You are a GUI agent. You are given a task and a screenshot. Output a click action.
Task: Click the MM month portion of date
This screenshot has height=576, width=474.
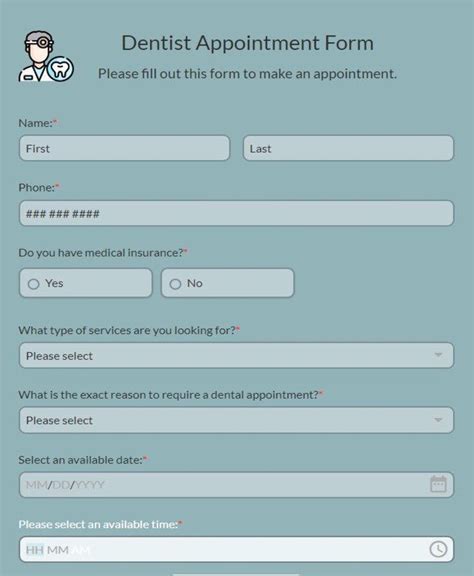tap(36, 485)
